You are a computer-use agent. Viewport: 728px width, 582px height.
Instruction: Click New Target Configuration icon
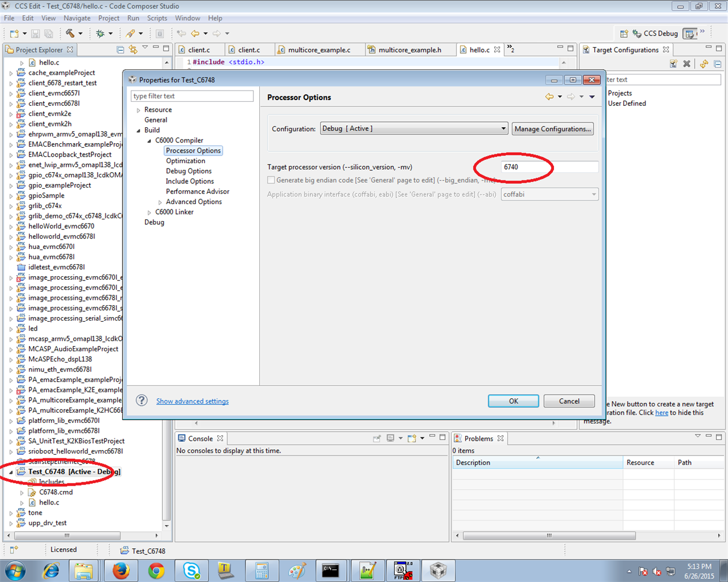coord(674,64)
